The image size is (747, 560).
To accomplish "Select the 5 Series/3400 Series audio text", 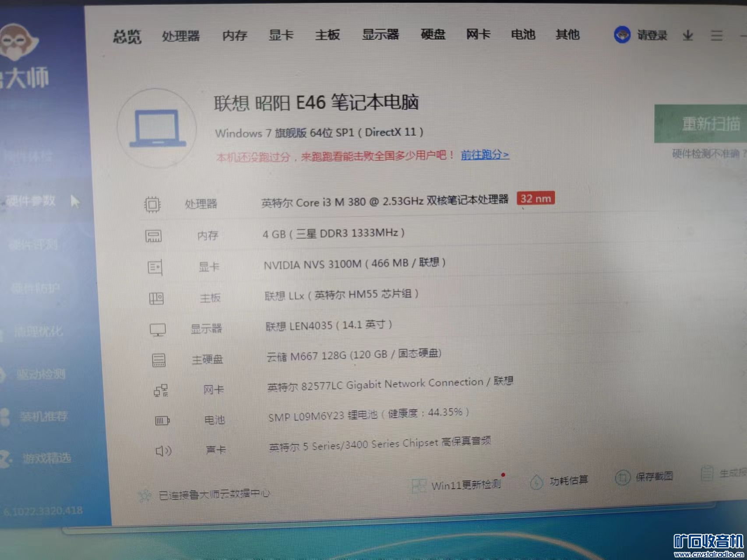I will (380, 444).
